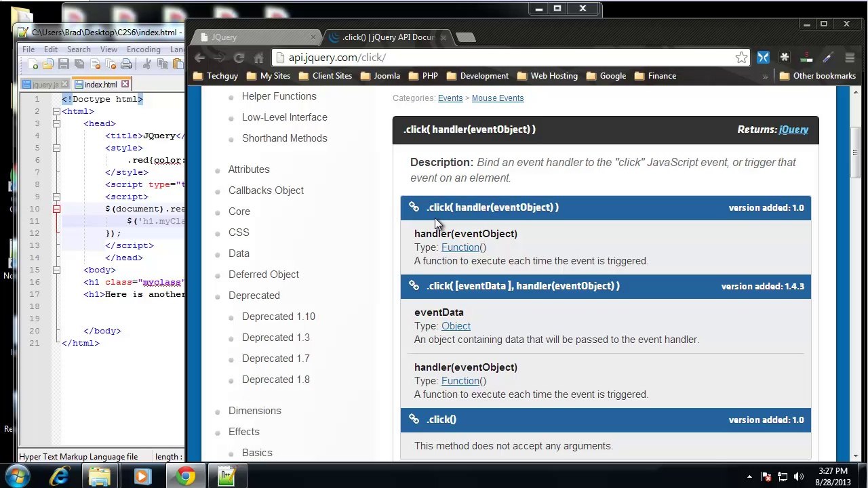868x488 pixels.
Task: Click Chrome back arrow button
Action: click(x=200, y=58)
